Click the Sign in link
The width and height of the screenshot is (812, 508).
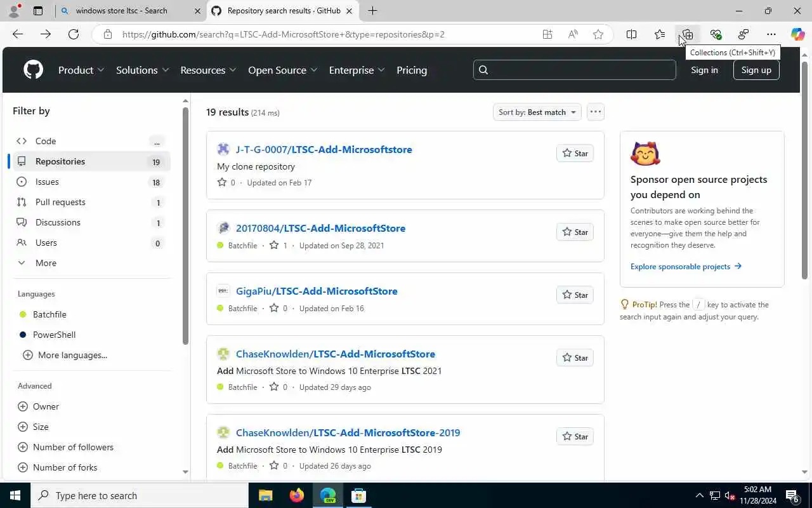click(704, 70)
